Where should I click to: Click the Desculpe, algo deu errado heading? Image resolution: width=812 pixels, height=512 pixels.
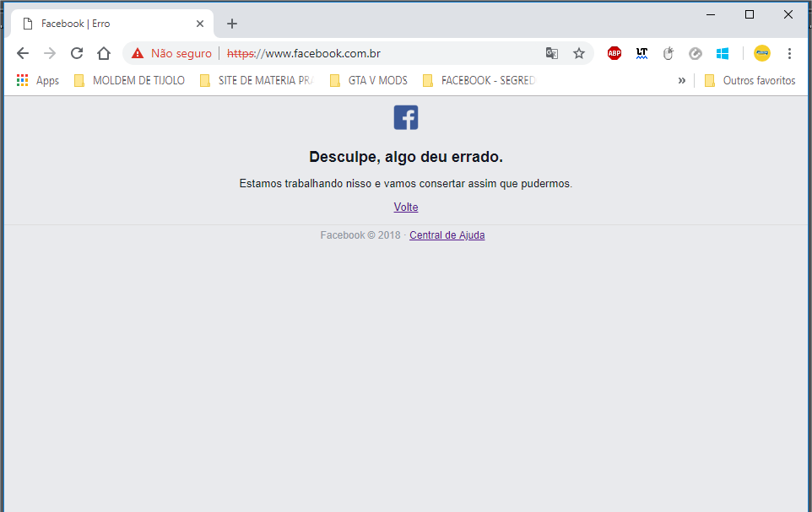(406, 157)
